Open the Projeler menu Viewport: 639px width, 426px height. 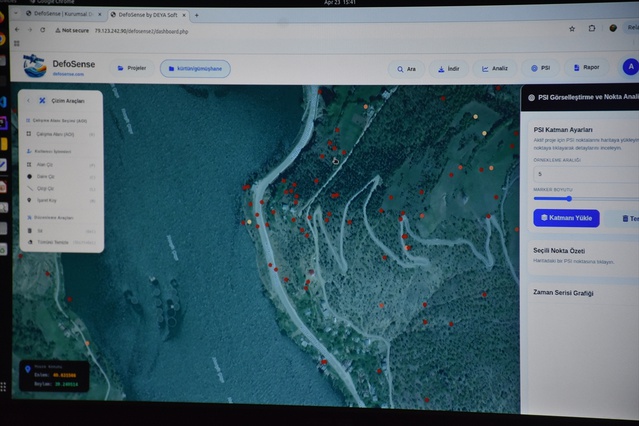click(132, 68)
